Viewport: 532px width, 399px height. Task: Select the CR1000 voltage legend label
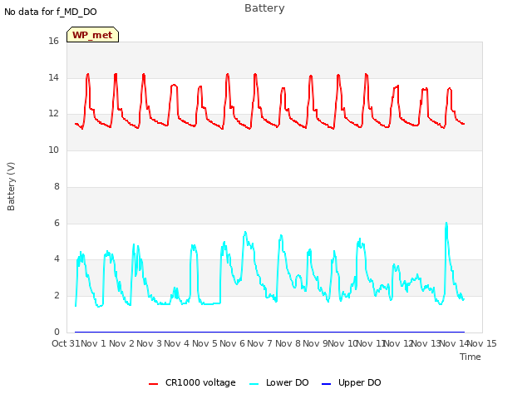[200, 382]
